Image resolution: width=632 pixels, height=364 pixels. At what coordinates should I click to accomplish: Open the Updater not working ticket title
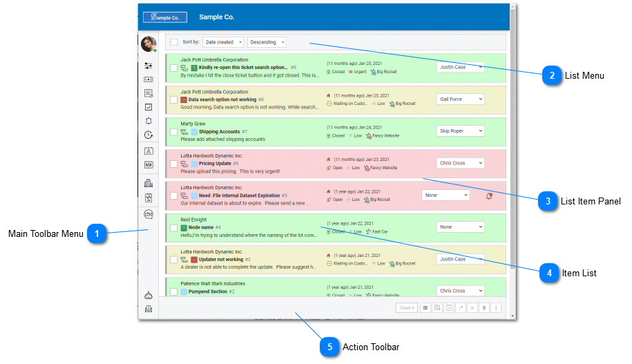[x=221, y=260]
